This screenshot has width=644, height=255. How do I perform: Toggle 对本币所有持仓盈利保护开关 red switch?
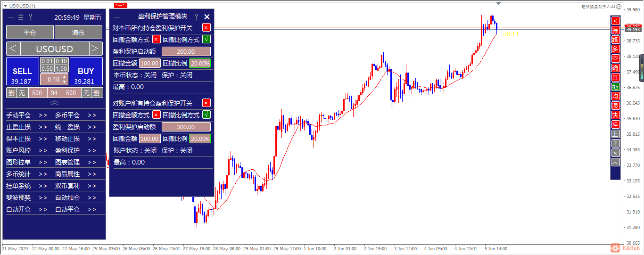(x=206, y=27)
